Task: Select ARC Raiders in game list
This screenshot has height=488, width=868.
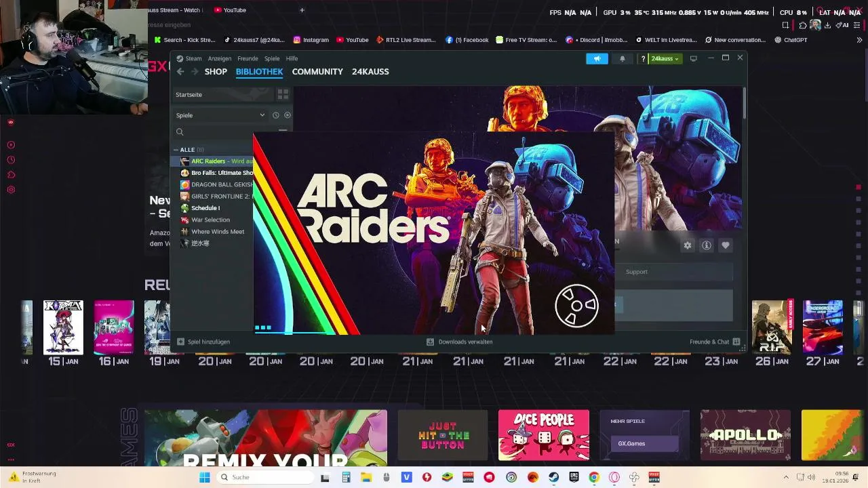Action: pos(212,161)
